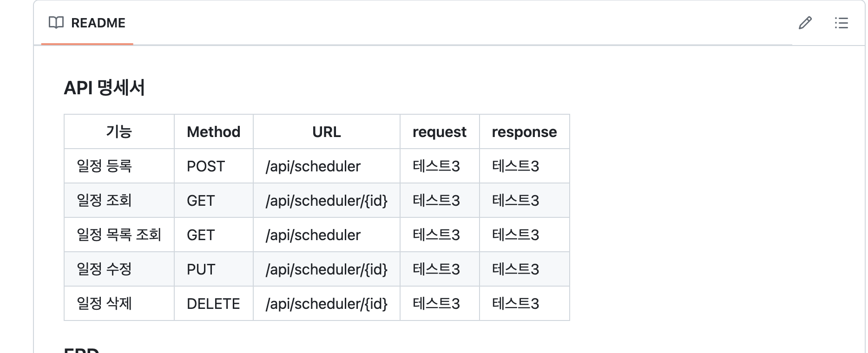
Task: Click the 일정 삭제 row label
Action: (105, 303)
